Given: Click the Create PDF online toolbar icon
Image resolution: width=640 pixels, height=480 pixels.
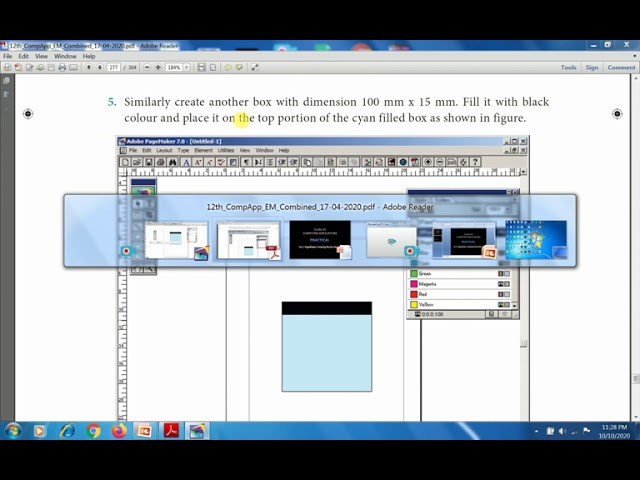Looking at the screenshot, I should (7, 67).
